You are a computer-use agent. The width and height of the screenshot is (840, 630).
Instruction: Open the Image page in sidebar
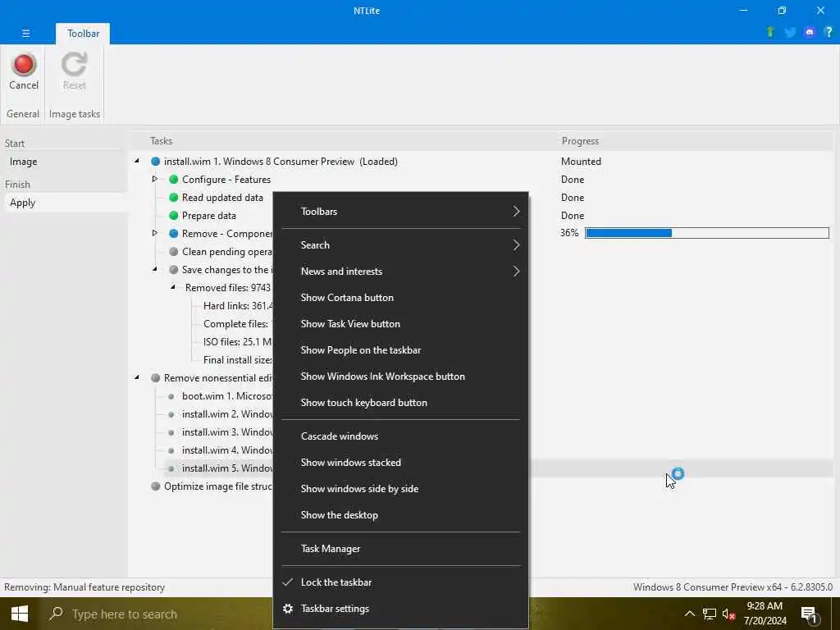66,162
